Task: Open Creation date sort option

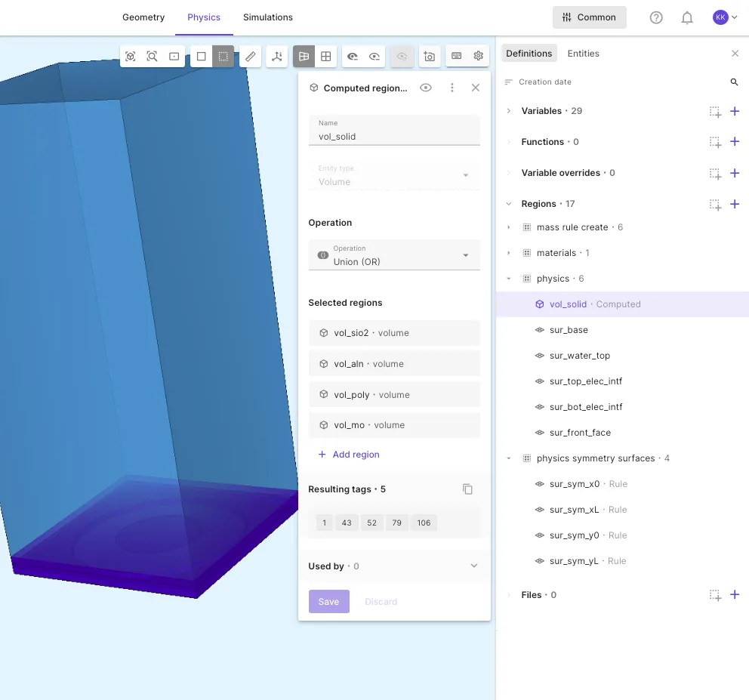Action: (x=538, y=82)
